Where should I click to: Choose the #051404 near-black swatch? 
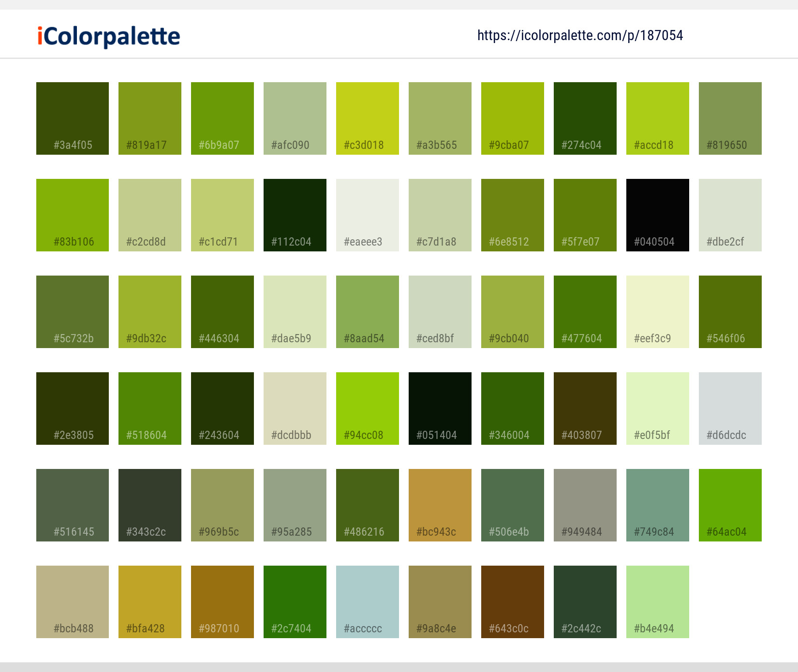(x=440, y=409)
